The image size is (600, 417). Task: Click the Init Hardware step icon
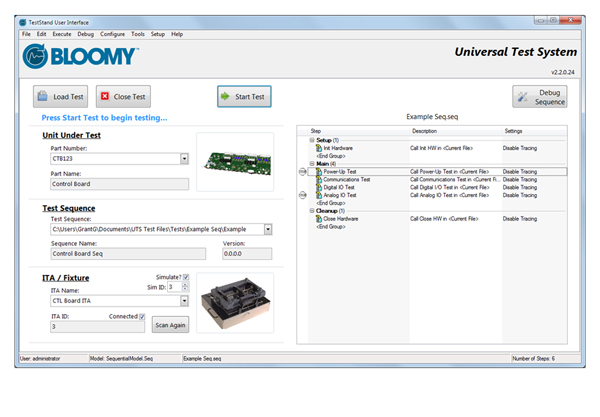(319, 148)
